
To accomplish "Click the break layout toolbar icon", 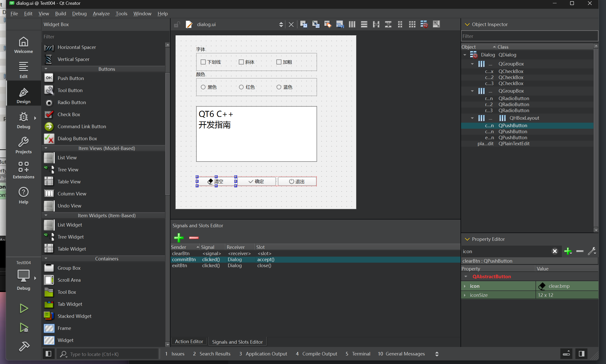I will click(x=424, y=24).
